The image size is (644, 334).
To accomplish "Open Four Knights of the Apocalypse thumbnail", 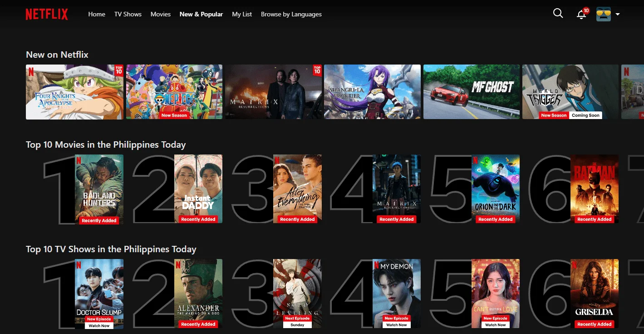I will click(x=74, y=92).
